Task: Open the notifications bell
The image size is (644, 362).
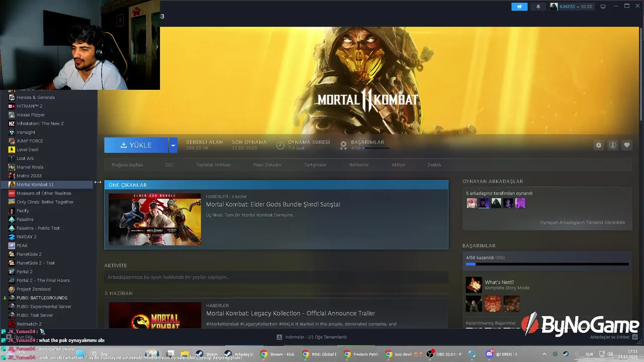Action: tap(538, 7)
